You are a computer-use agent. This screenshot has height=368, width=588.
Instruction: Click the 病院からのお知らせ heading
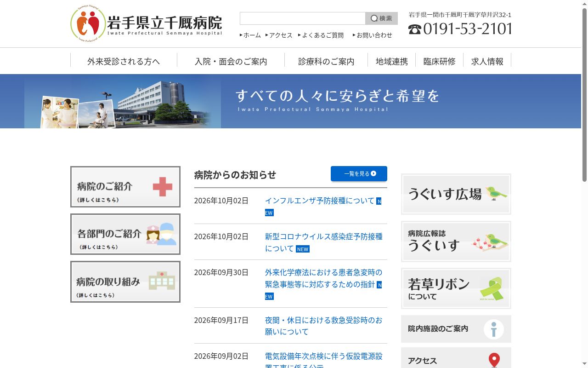235,175
